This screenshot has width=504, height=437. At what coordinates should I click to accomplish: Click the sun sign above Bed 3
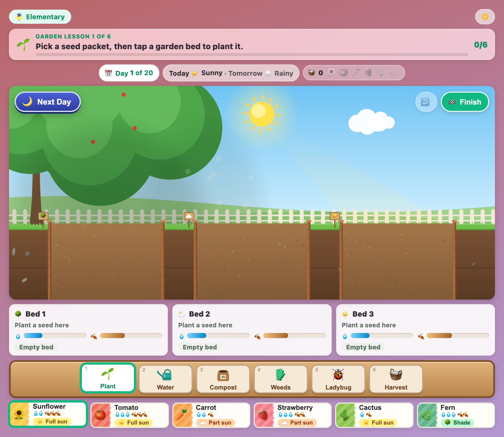coord(335,216)
